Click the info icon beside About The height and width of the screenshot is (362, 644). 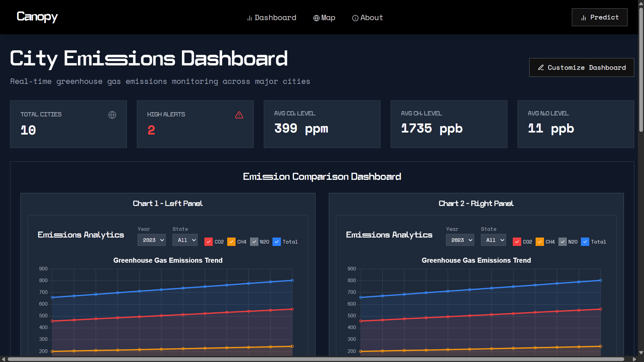coord(355,18)
